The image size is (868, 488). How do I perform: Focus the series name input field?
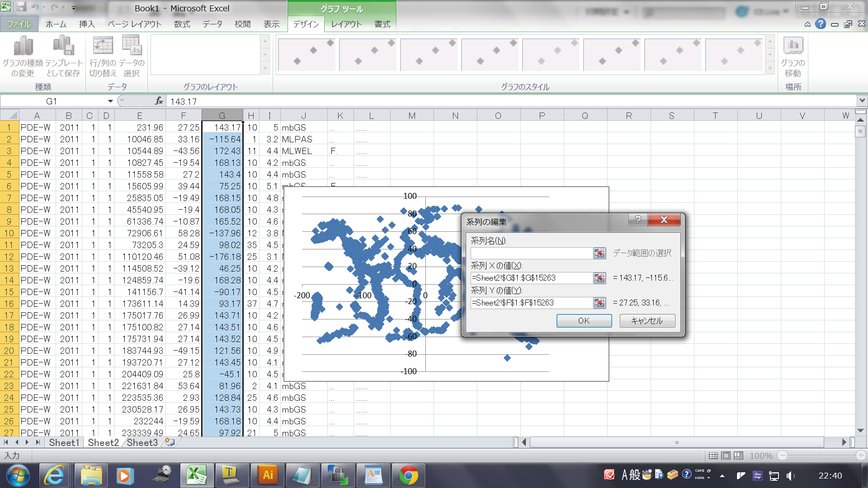[x=531, y=253]
